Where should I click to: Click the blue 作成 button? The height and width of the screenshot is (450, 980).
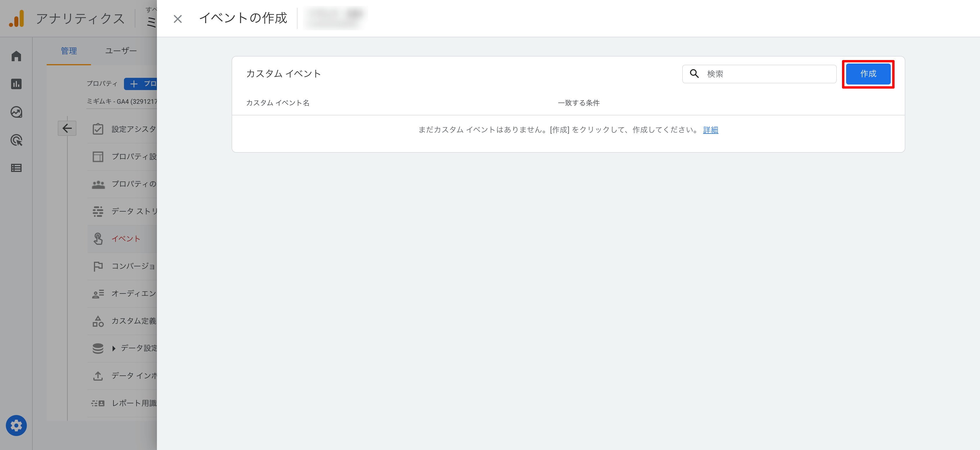pyautogui.click(x=868, y=74)
